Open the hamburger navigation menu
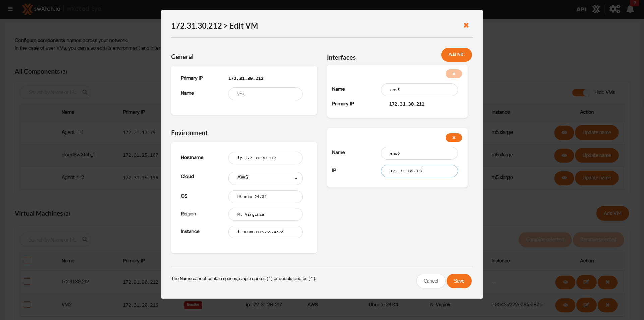644x320 pixels. coord(10,9)
